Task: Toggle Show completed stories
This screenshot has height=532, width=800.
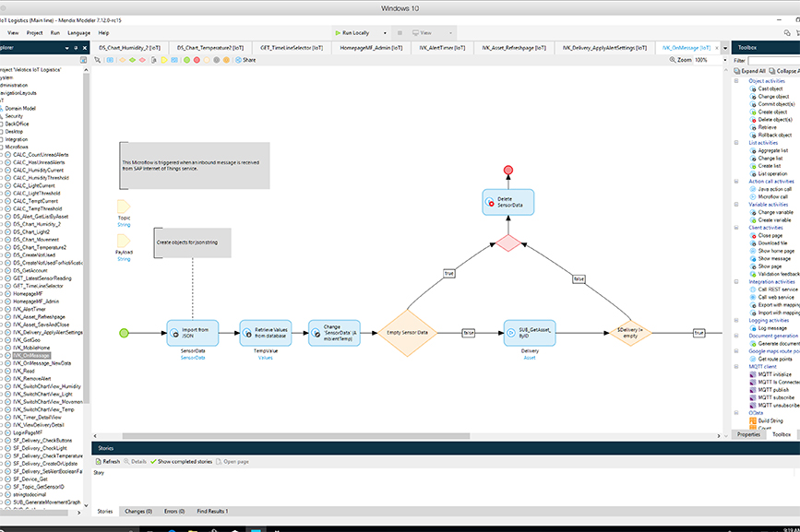Action: pyautogui.click(x=181, y=462)
